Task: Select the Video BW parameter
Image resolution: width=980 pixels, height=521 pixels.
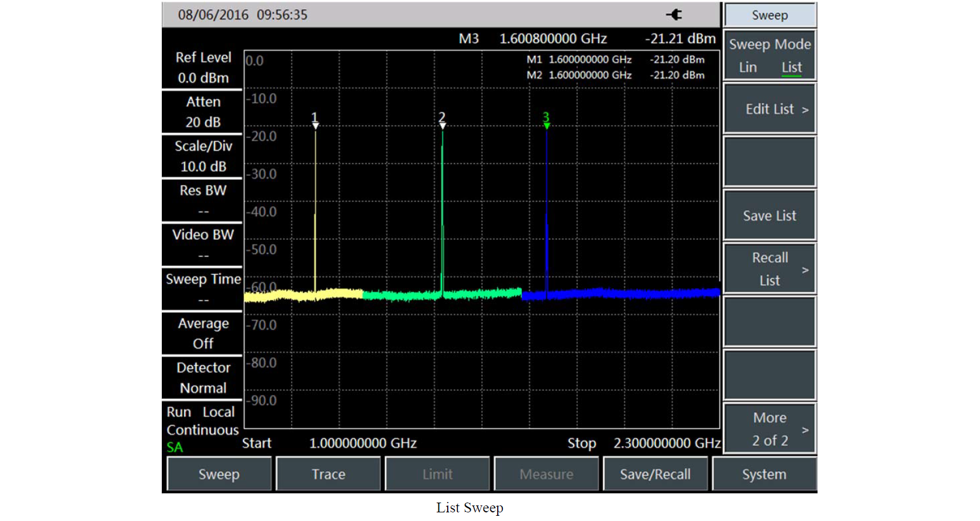Action: click(x=203, y=245)
